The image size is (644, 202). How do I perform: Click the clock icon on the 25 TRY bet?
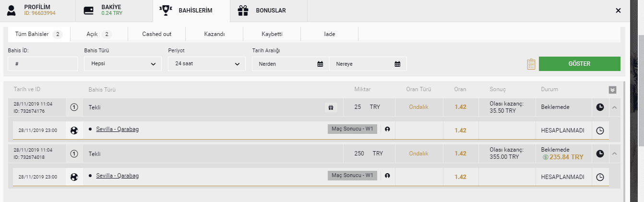coord(600,107)
